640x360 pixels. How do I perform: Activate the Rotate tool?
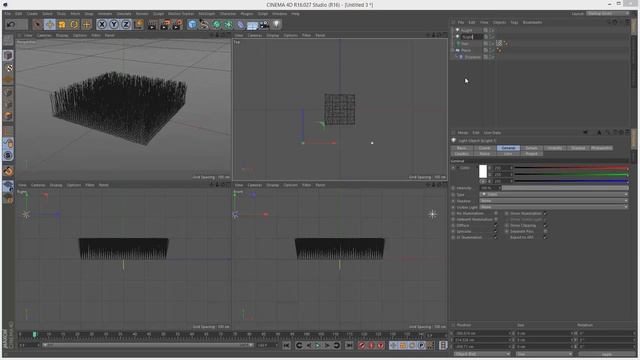(x=74, y=24)
